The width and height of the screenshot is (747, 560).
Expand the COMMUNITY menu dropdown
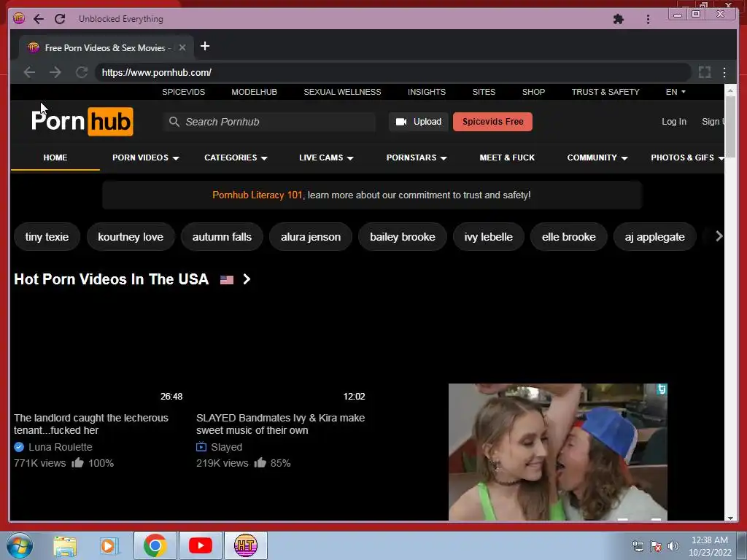[x=597, y=157]
